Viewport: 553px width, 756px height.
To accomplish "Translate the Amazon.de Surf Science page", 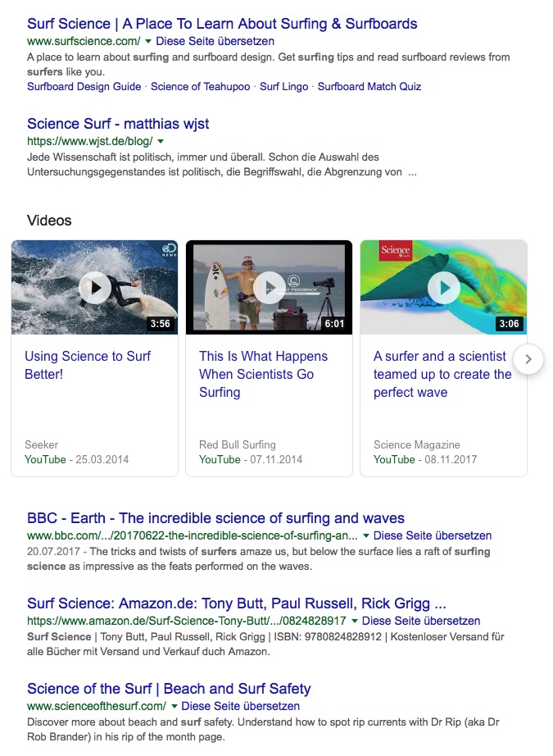I will tap(421, 621).
